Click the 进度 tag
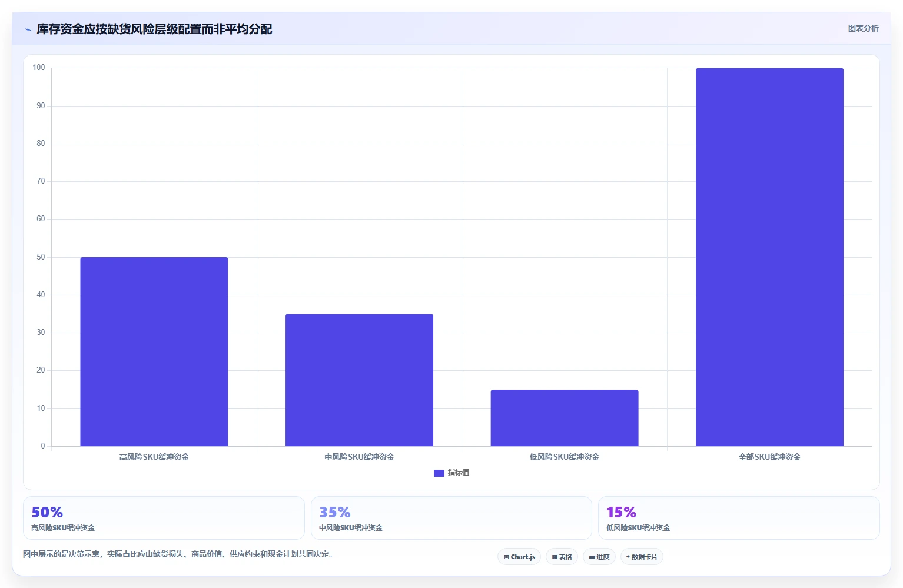903x588 pixels. tap(599, 557)
